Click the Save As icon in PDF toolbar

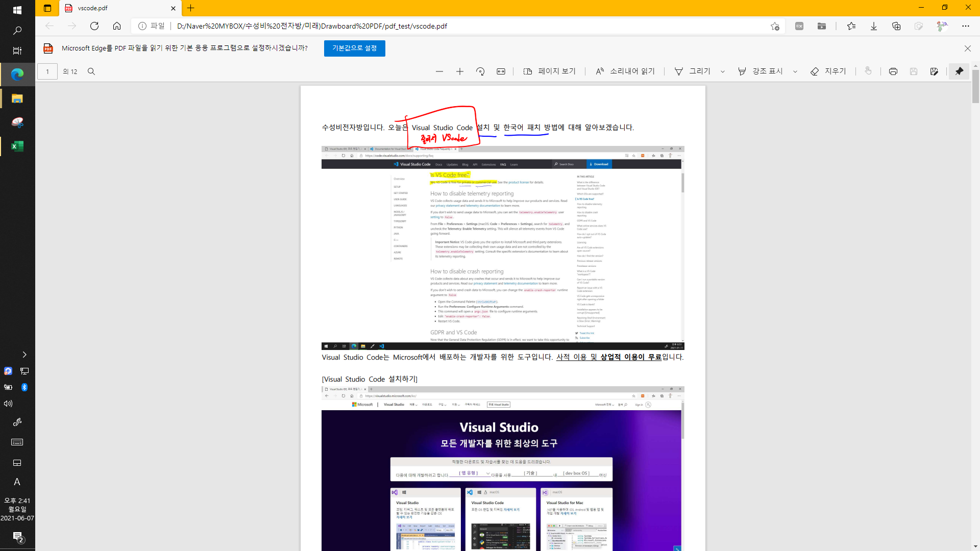tap(934, 71)
